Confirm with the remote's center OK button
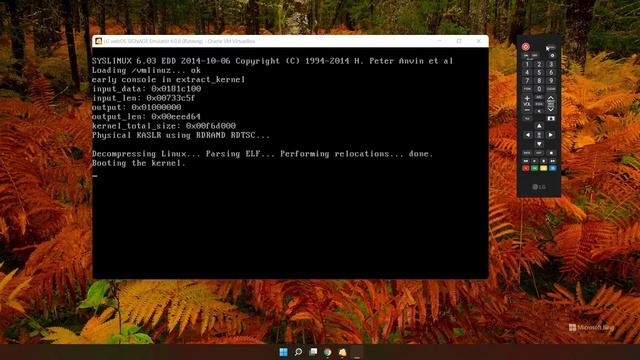Screen dimensions: 640x360 pos(539,135)
